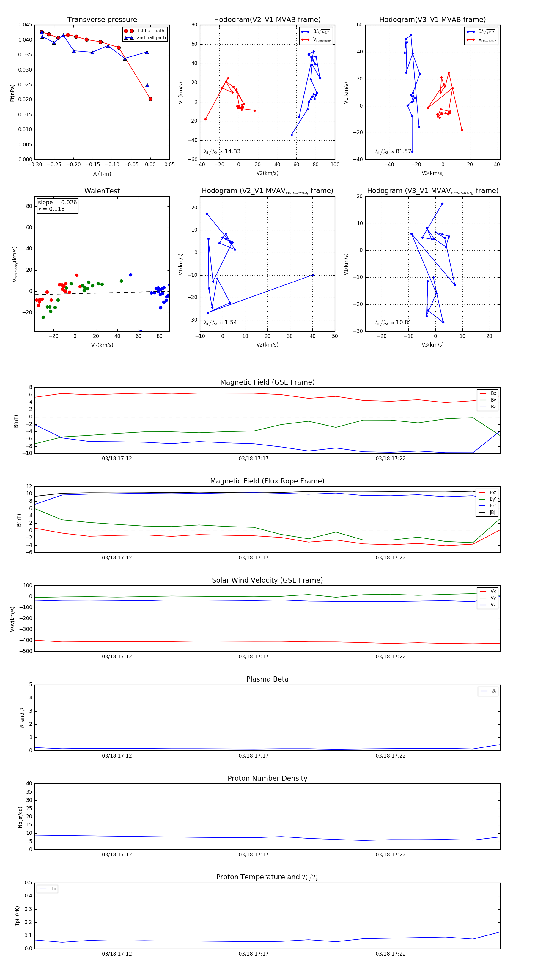The width and height of the screenshot is (535, 980).
Task: Click the "Bz" legend entry in GSE plot
Action: pyautogui.click(x=488, y=407)
